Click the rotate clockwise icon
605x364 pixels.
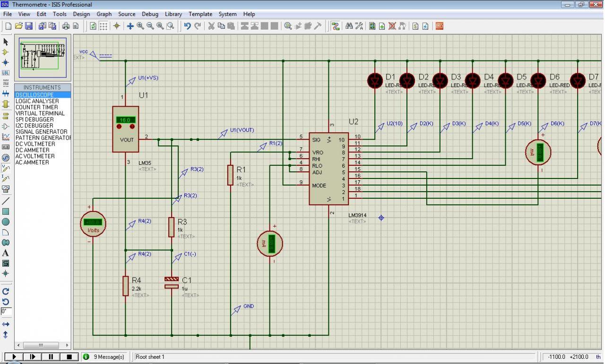[6, 291]
